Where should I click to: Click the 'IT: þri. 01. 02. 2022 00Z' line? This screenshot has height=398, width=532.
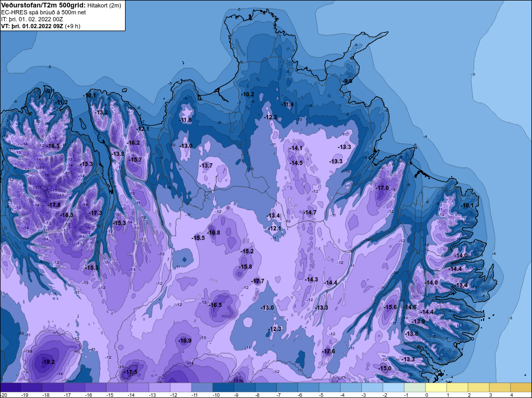pos(32,19)
